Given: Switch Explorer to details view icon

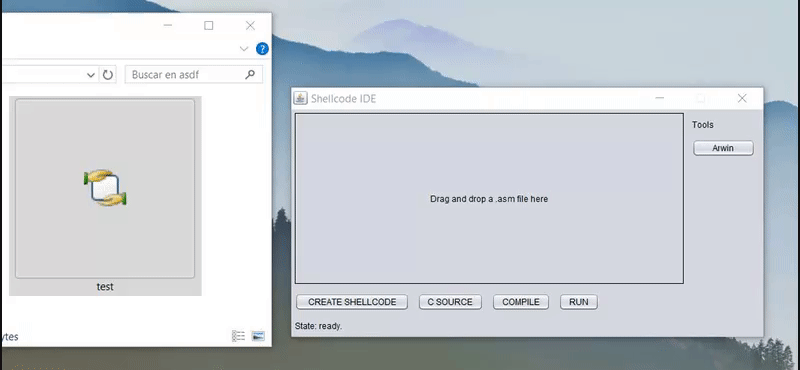Looking at the screenshot, I should (238, 336).
